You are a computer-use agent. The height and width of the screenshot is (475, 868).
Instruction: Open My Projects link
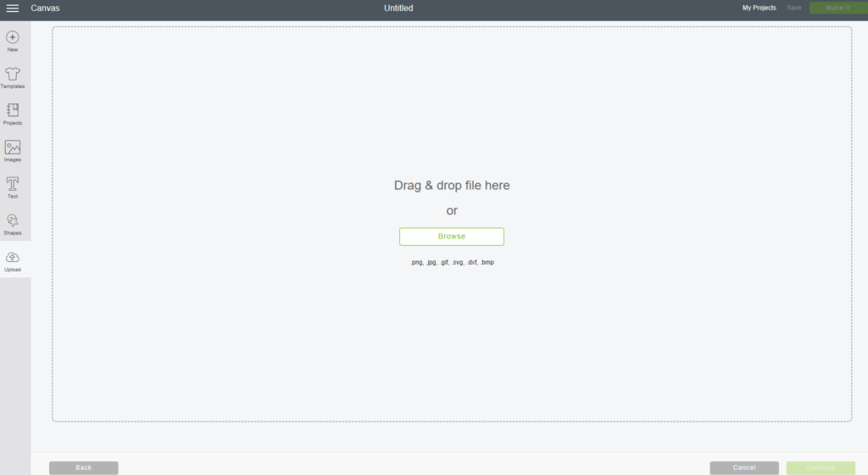click(759, 8)
